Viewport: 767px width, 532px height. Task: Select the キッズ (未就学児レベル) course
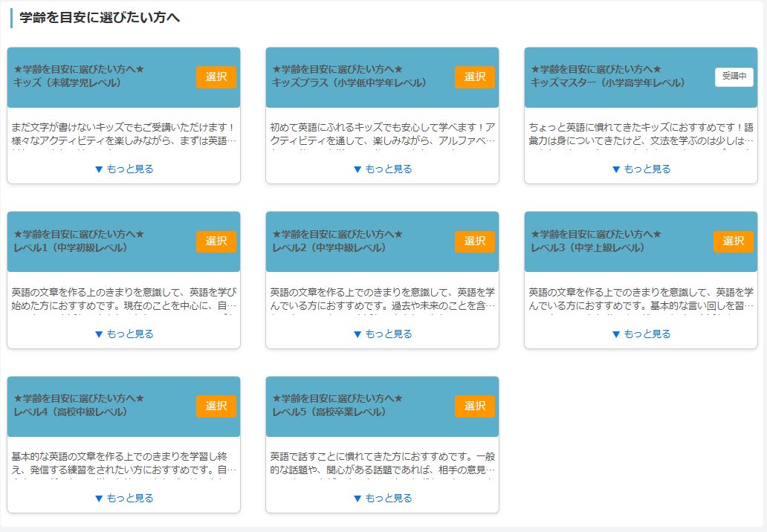click(216, 77)
